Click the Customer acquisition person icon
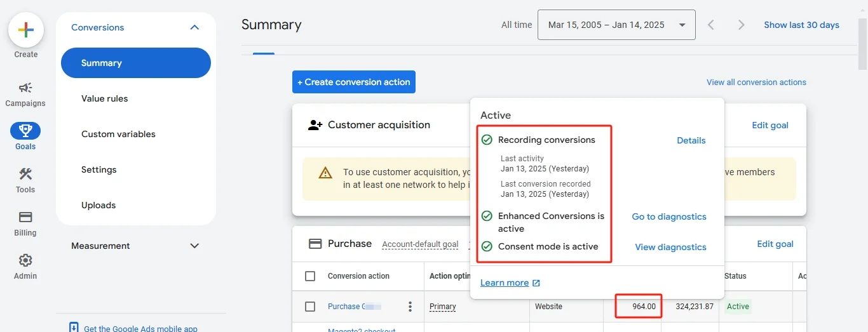Viewport: 868px width, 332px height. (x=315, y=125)
